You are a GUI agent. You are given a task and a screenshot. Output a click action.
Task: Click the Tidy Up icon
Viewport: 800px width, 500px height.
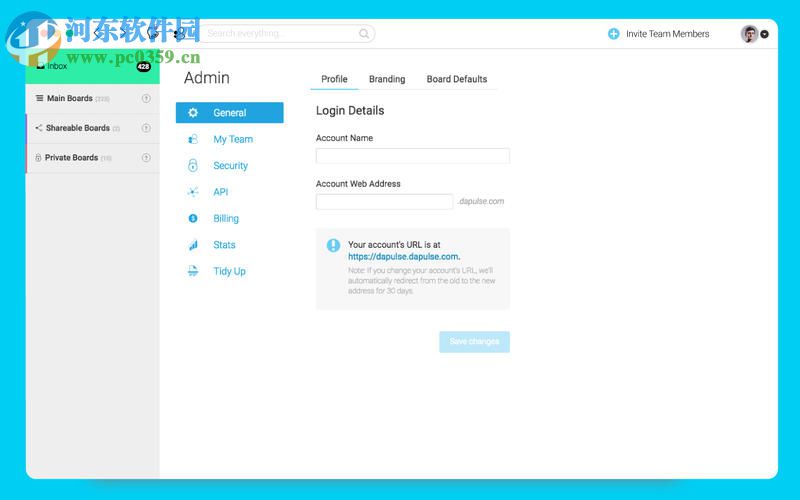(x=193, y=271)
